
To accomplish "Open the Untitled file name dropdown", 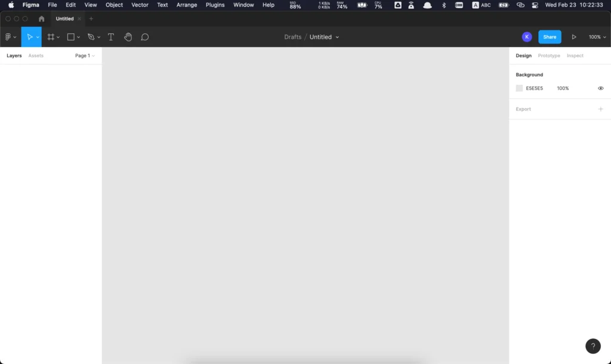I will point(338,36).
